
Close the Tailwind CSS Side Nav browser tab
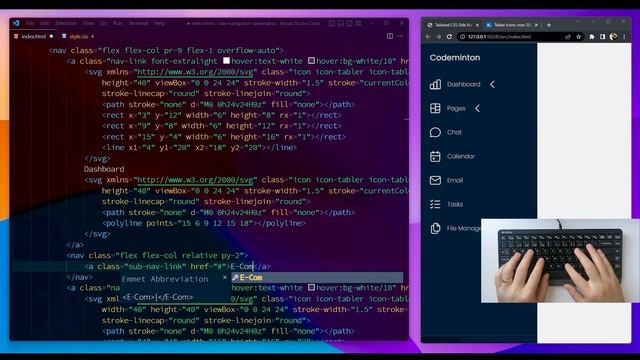coord(477,25)
